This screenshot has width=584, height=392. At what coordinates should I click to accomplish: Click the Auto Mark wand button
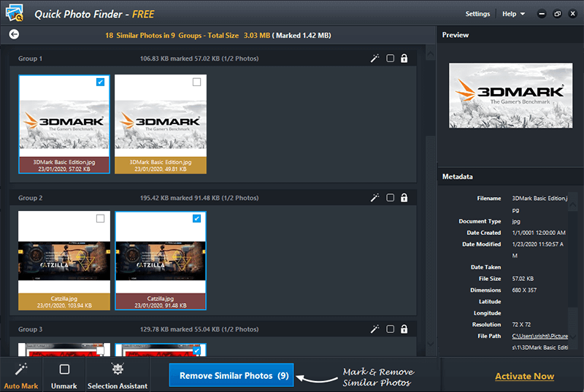tap(21, 374)
